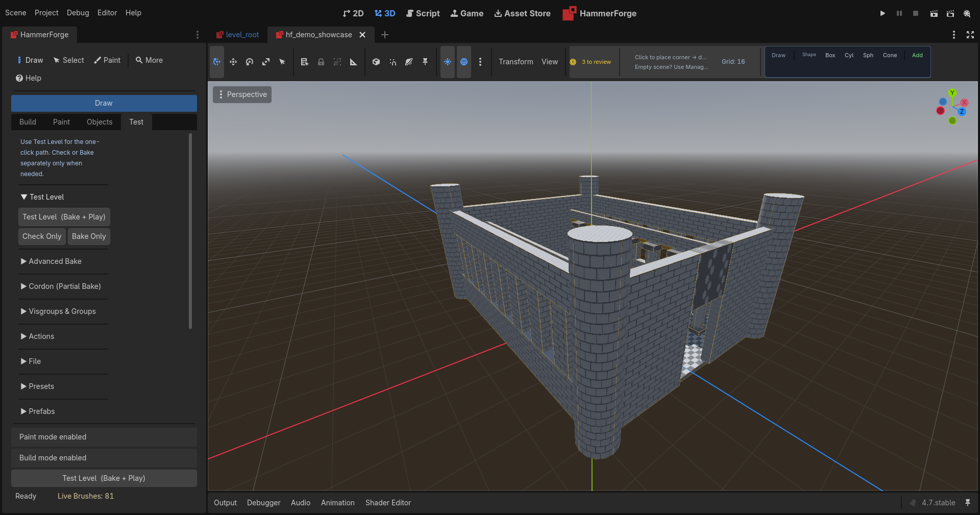The height and width of the screenshot is (515, 980).
Task: Select the ruler measure tool
Action: 354,62
